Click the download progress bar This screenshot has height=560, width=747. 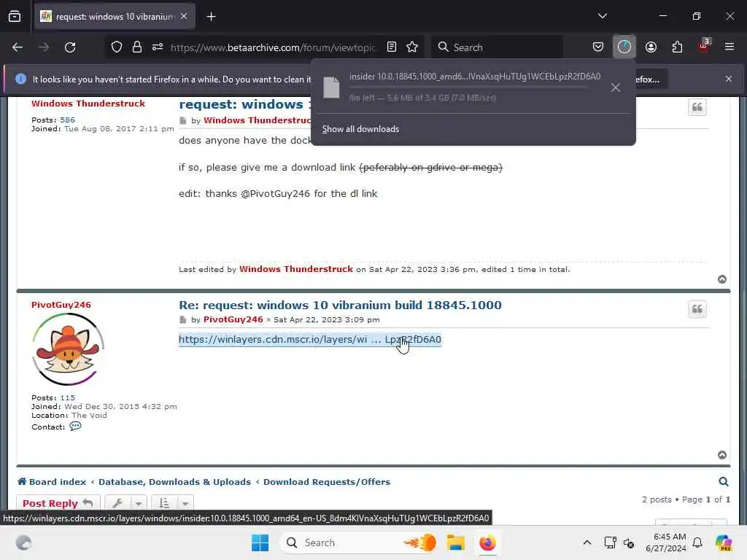[468, 87]
